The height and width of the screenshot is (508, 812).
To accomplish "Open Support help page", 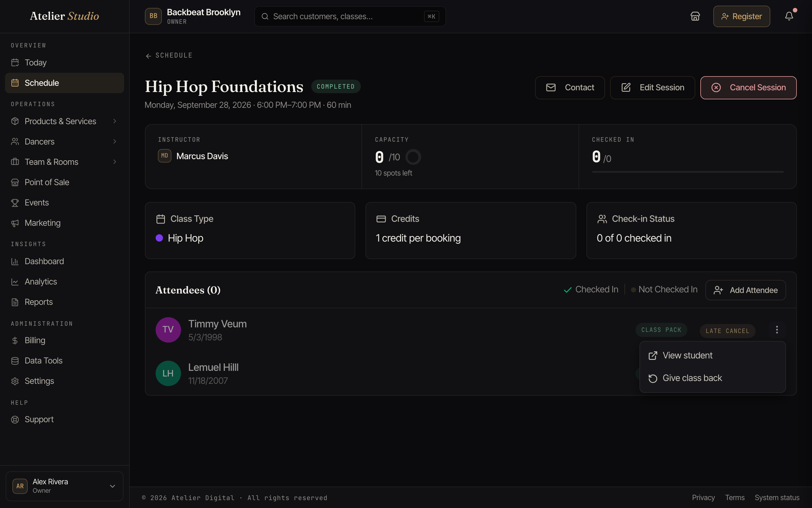I will point(64,420).
